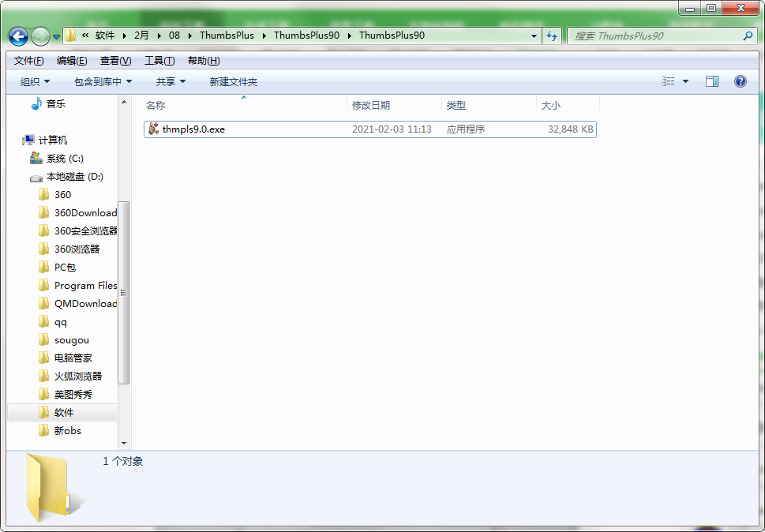
Task: Click the folder icon for 美图秀秀
Action: pos(44,394)
